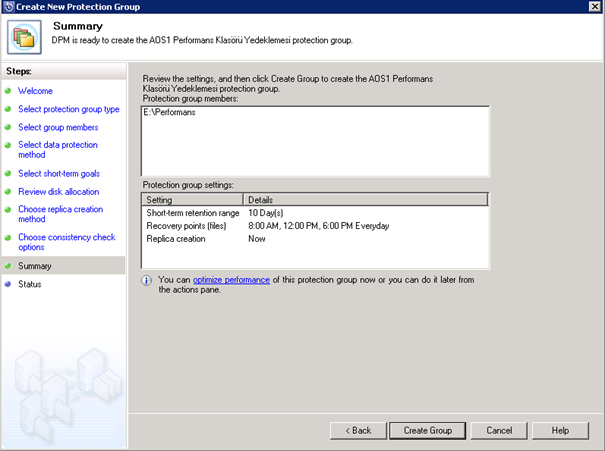
Task: Cancel the protection group wizard
Action: 499,430
